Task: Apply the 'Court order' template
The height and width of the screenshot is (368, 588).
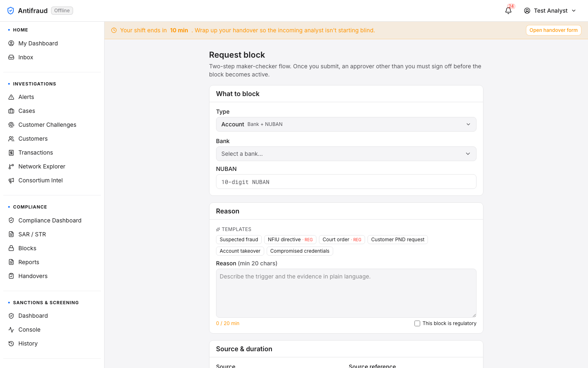Action: 342,240
